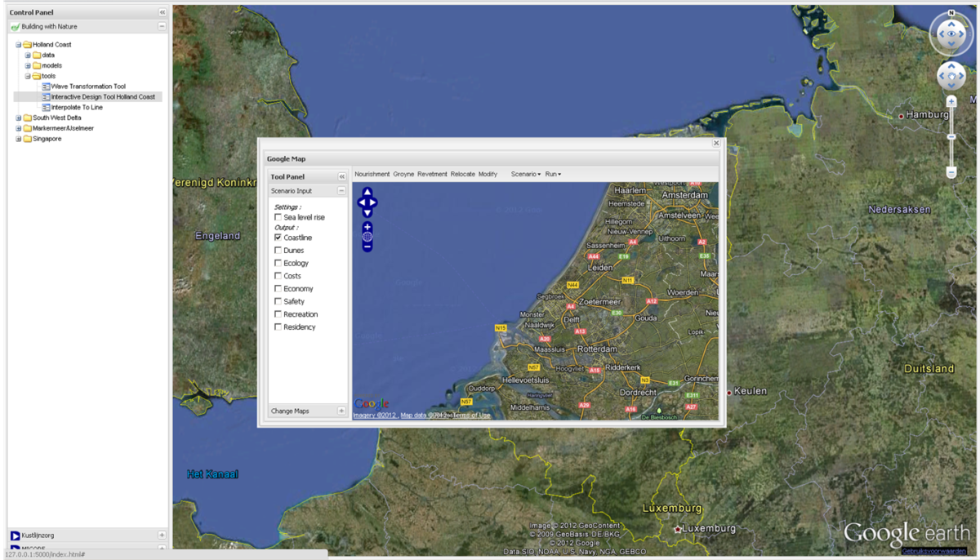Image resolution: width=980 pixels, height=560 pixels.
Task: Click the Singapore folder icon
Action: [x=27, y=139]
